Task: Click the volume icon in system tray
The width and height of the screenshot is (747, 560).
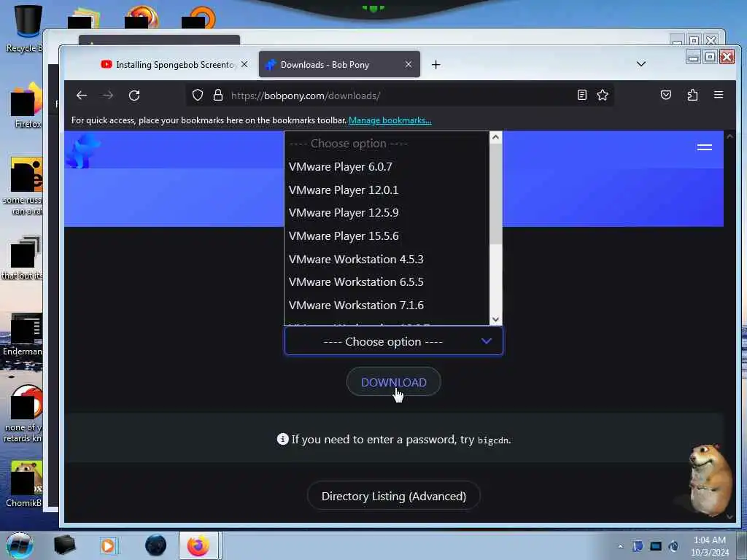Action: tap(673, 546)
